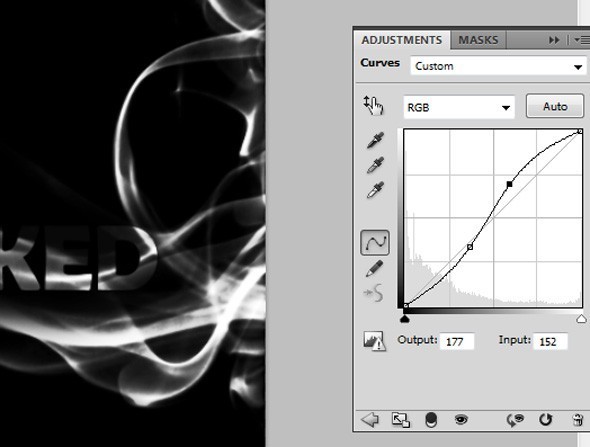Reset curves to adjustment defaults
Image resolution: width=590 pixels, height=447 pixels.
click(546, 419)
